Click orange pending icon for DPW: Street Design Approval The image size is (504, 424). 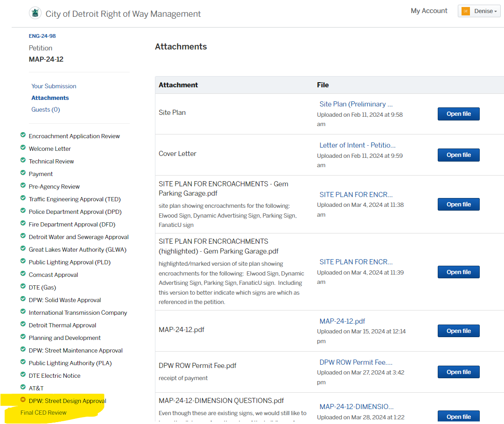pos(23,400)
